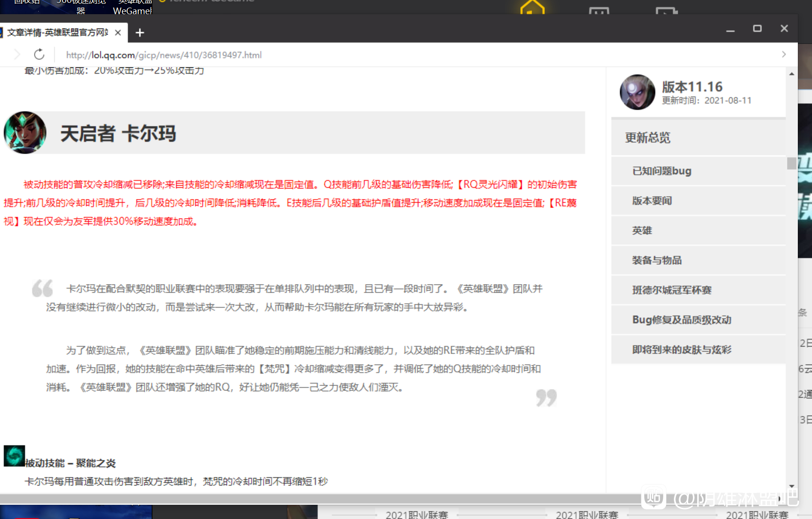Close the browser window
This screenshot has width=812, height=519.
(x=784, y=28)
